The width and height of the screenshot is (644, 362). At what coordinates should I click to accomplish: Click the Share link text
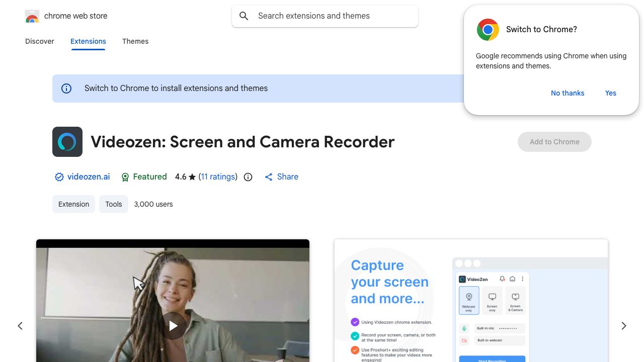pos(288,177)
